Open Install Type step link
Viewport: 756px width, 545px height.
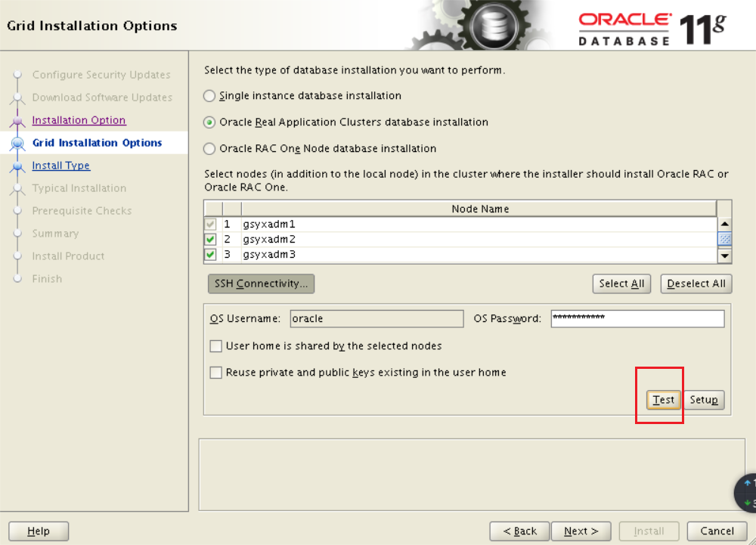(x=61, y=166)
